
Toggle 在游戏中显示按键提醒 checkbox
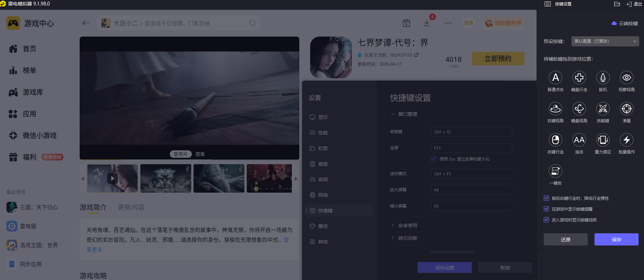pyautogui.click(x=546, y=209)
